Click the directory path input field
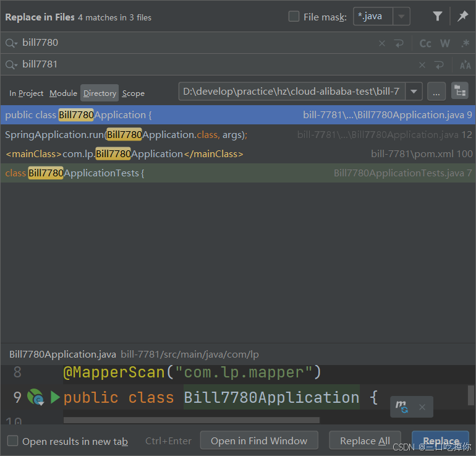 tap(292, 92)
